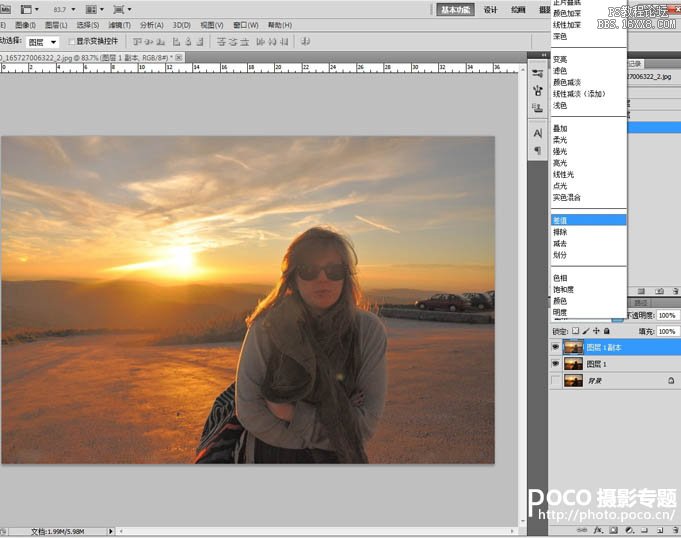Click the align horizontal centers icon

[188, 42]
